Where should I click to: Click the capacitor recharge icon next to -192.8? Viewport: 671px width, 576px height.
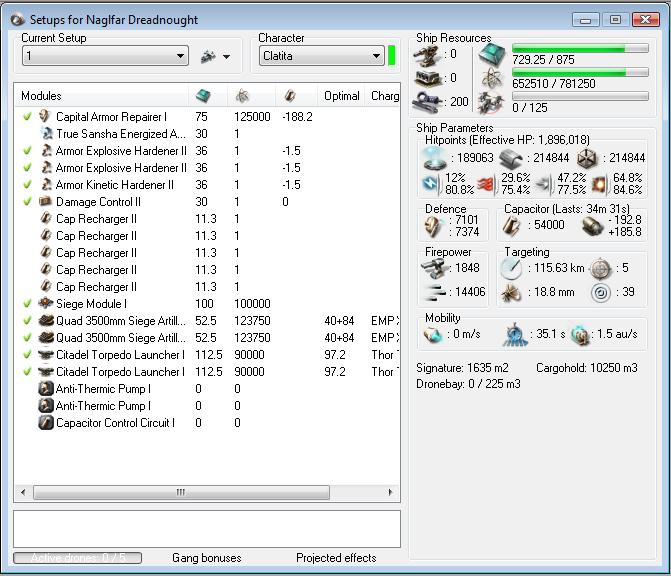(592, 226)
